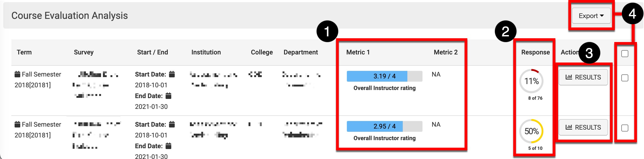Open RESULTS for the 11% response survey
Image resolution: width=644 pixels, height=159 pixels.
click(583, 77)
